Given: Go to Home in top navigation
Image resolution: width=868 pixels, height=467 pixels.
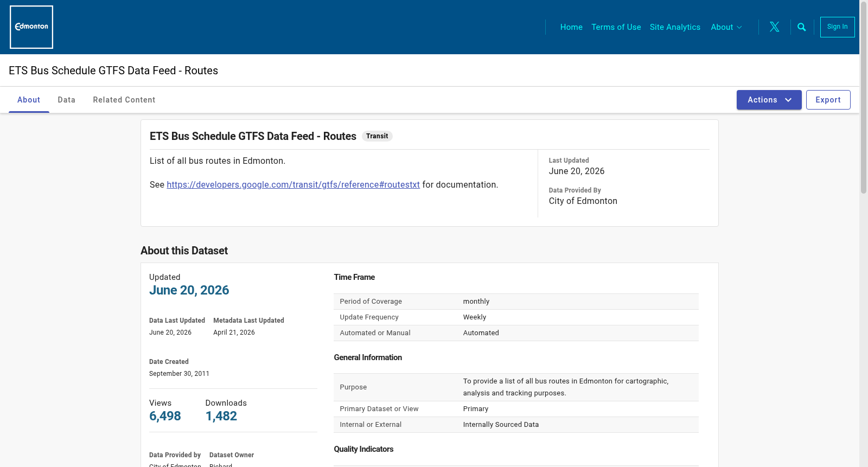Looking at the screenshot, I should 571,27.
